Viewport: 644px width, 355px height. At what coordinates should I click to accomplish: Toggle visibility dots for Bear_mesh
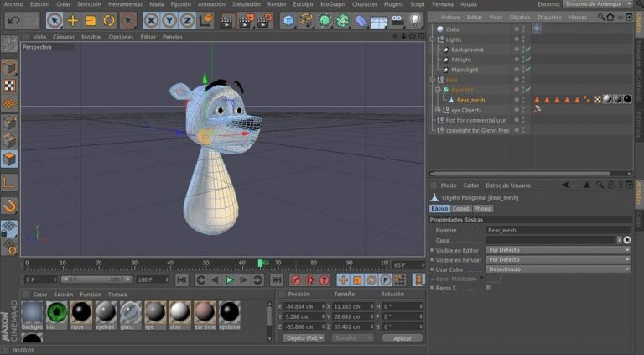tap(523, 100)
